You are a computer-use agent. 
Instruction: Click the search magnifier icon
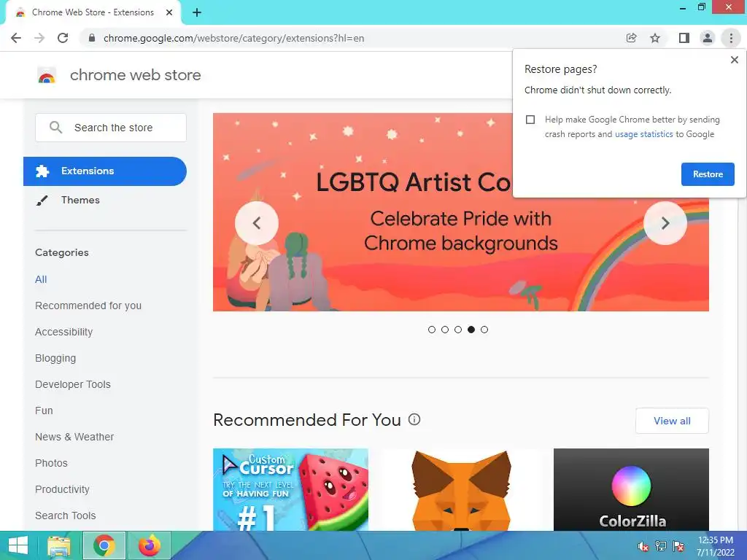click(x=55, y=127)
